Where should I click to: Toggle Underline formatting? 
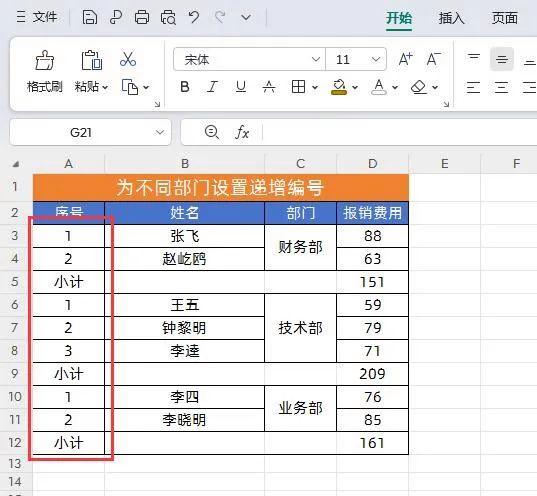[x=241, y=87]
